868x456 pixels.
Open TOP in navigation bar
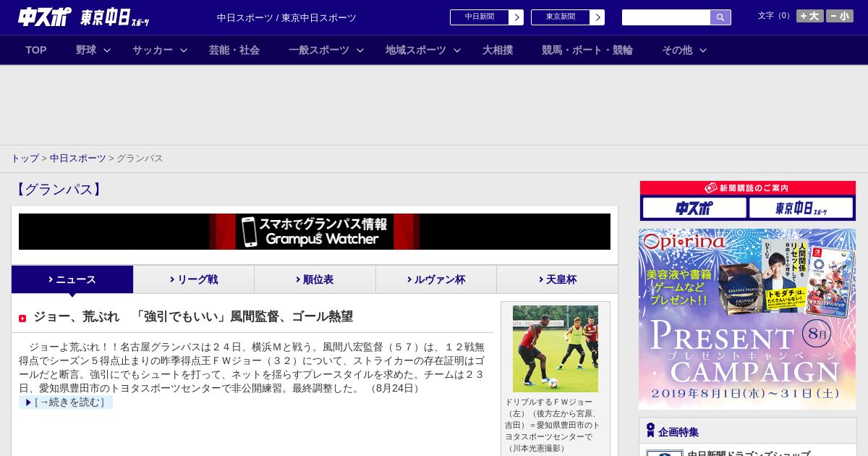[x=36, y=50]
